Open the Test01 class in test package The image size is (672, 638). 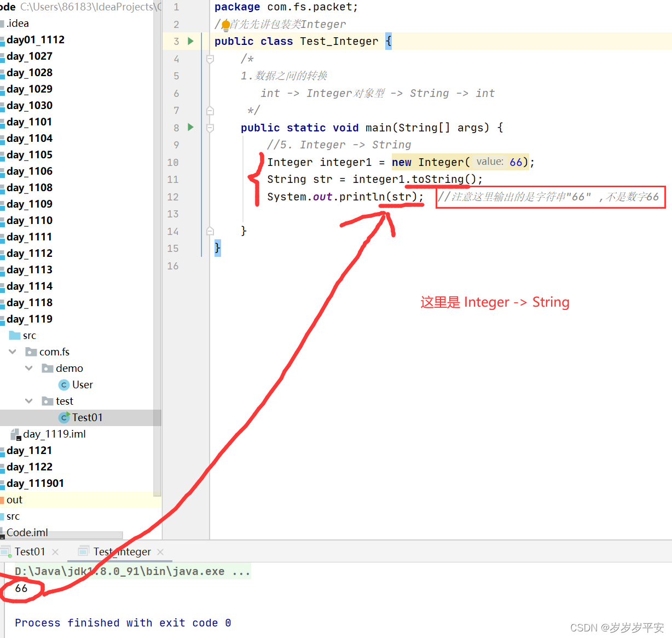point(88,417)
